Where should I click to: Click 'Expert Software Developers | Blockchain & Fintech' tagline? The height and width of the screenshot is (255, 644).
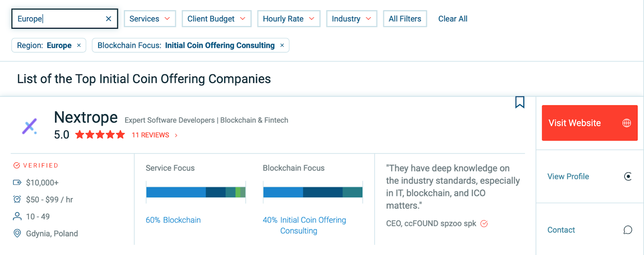pos(206,120)
